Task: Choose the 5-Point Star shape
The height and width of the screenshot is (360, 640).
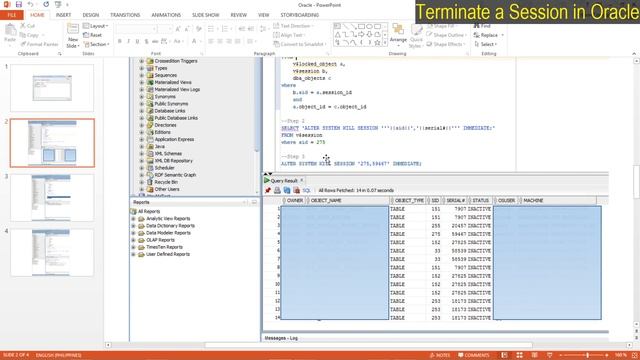Action: [378, 42]
